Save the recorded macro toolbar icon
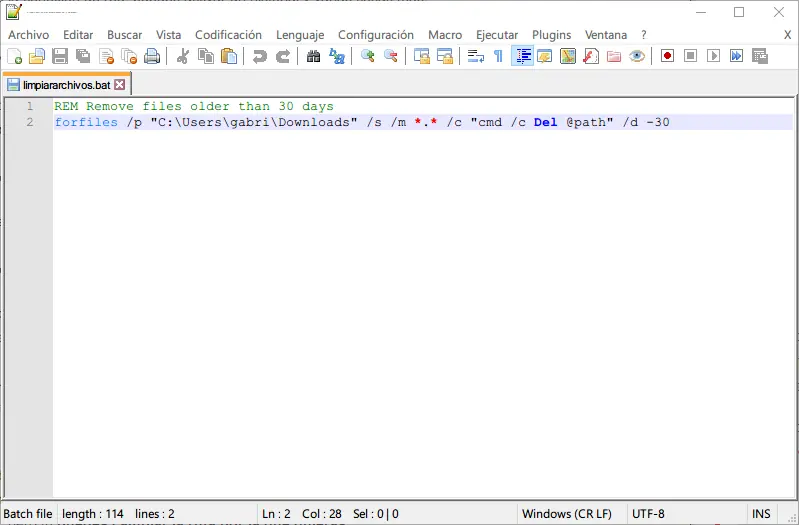The height and width of the screenshot is (525, 799). 760,56
